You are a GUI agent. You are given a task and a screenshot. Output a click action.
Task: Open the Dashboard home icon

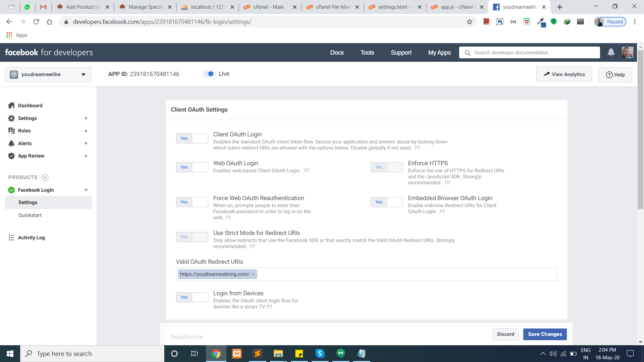click(11, 106)
